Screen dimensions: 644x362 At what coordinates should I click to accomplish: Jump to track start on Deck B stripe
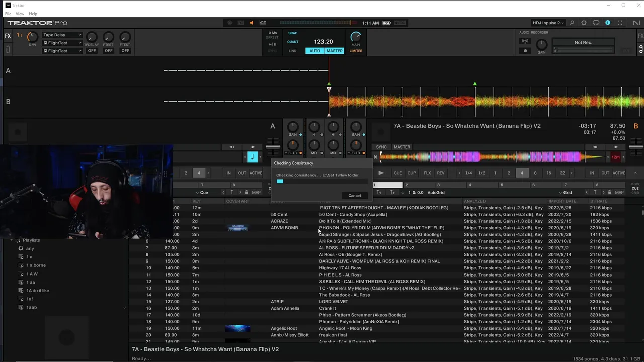[x=375, y=157]
